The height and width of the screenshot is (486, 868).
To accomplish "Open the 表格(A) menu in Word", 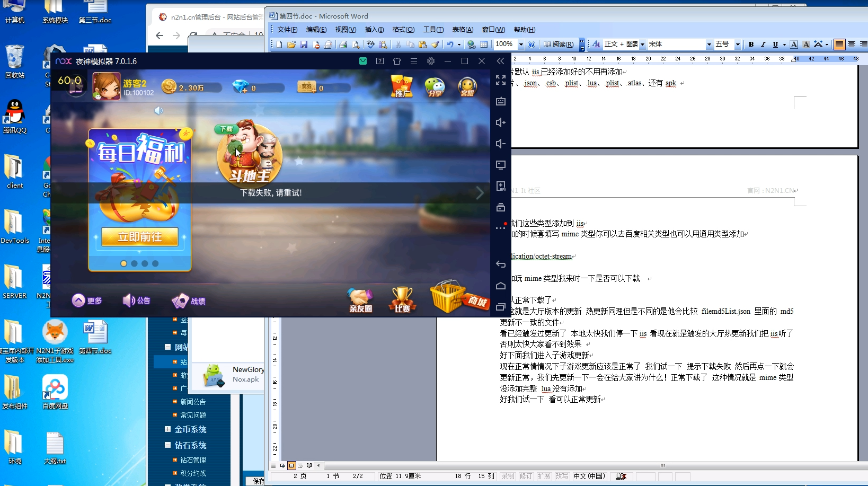I will 463,30.
